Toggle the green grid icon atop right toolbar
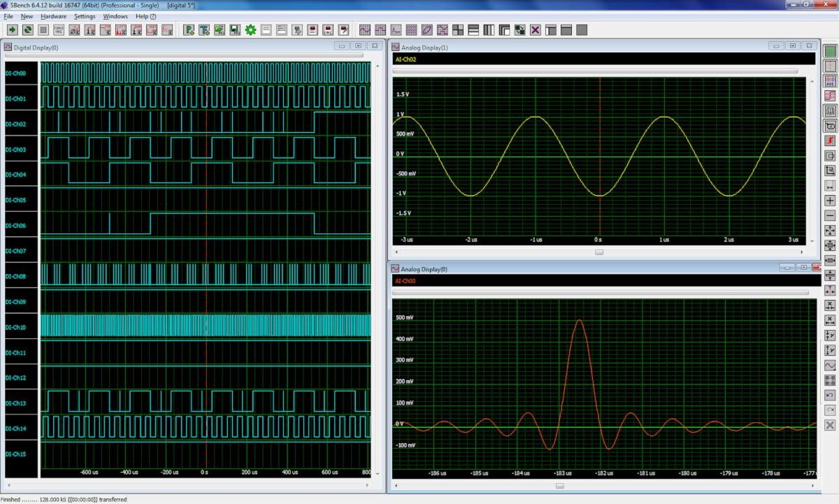The image size is (839, 504). (x=830, y=50)
